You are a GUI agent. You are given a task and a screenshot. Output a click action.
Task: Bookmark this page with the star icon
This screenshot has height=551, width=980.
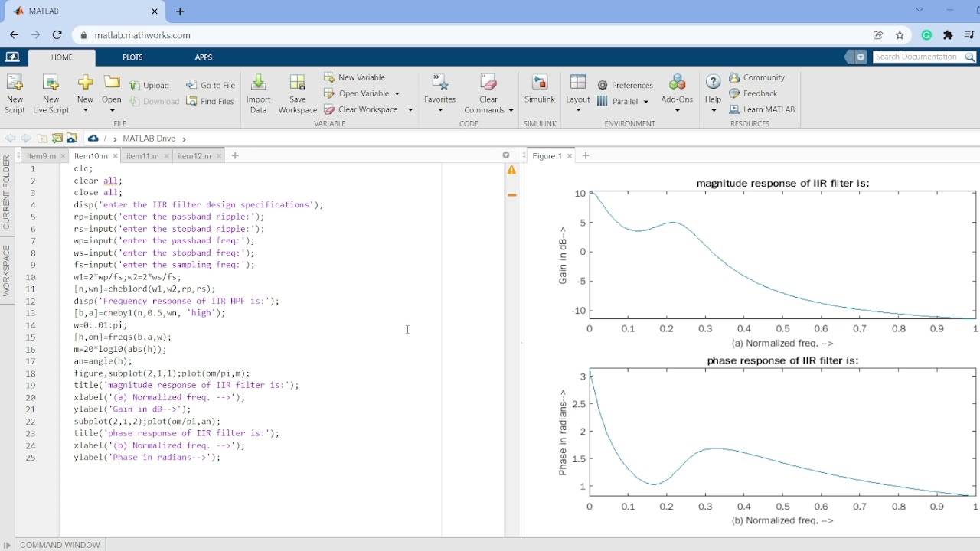point(900,35)
